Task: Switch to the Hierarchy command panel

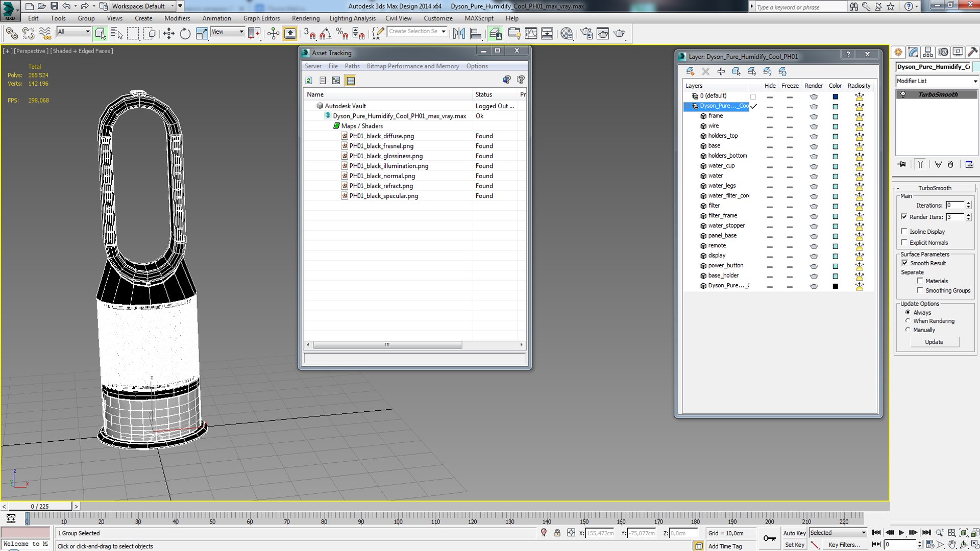Action: pyautogui.click(x=928, y=52)
